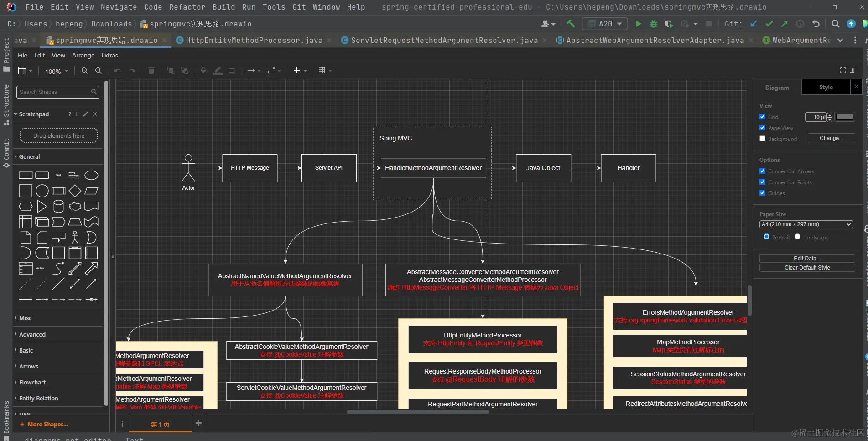Click the grid size stepper arrows
868x441 pixels.
coord(829,117)
